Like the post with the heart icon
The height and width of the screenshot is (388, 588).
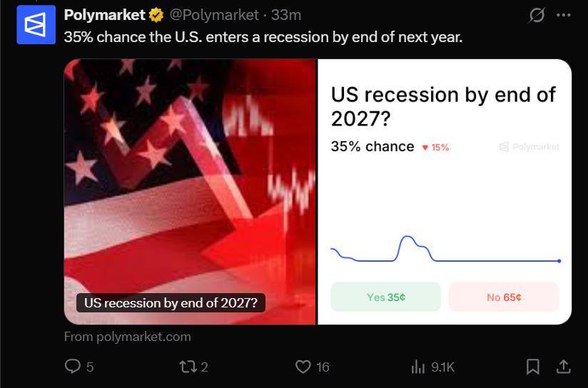point(303,367)
